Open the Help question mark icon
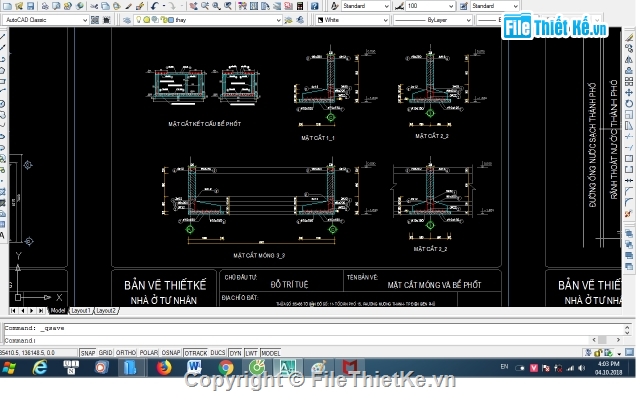The image size is (640, 400). click(x=314, y=6)
